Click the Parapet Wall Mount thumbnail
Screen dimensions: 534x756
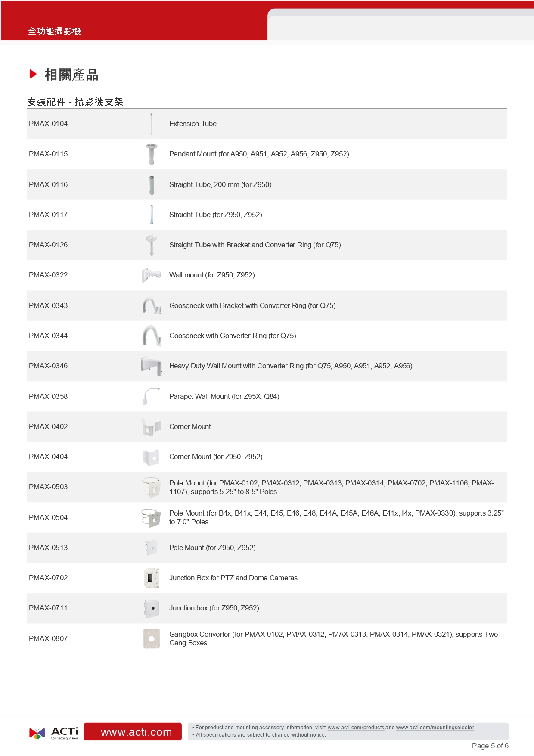pos(152,396)
